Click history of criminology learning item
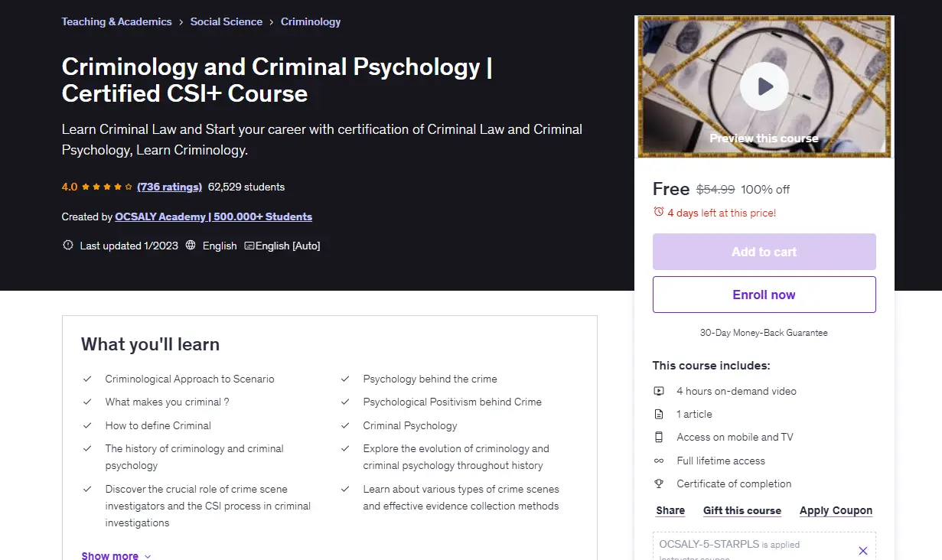The height and width of the screenshot is (560, 942). tap(194, 457)
